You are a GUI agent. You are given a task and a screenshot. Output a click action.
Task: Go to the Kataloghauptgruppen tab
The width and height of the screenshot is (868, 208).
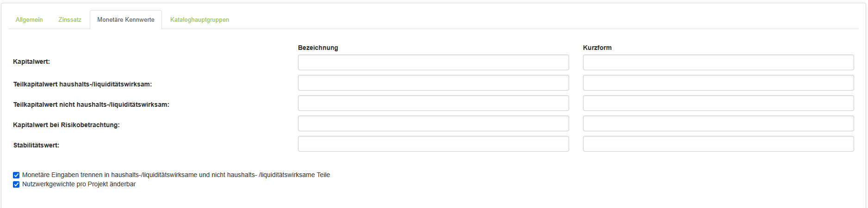[199, 20]
